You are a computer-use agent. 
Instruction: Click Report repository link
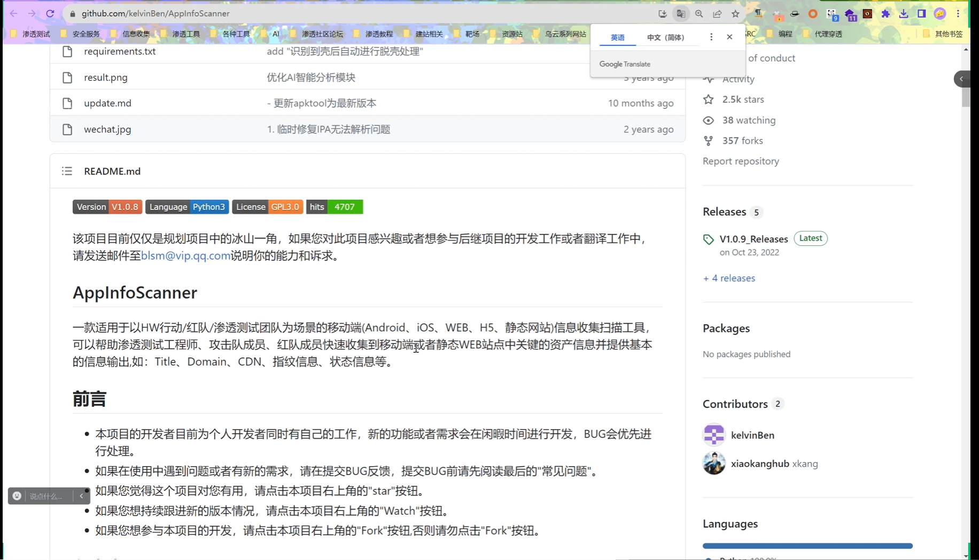(x=741, y=161)
